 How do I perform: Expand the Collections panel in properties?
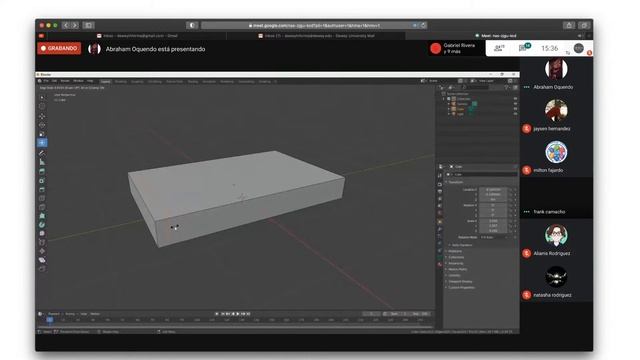[455, 257]
